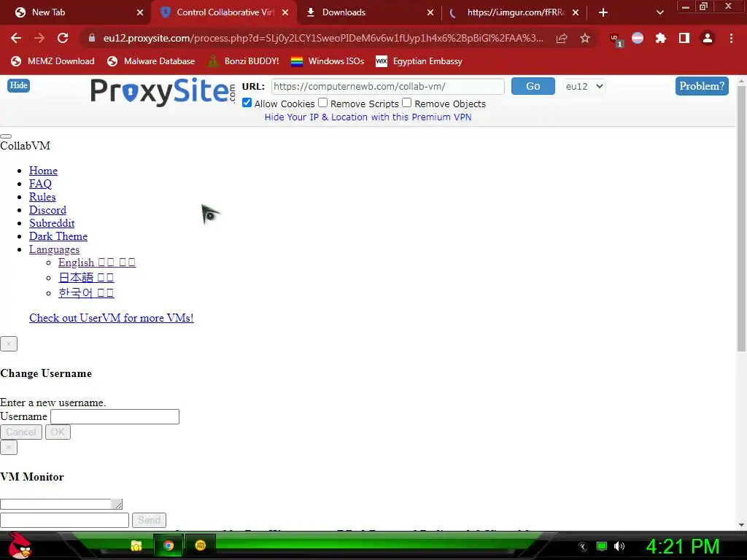Open the Rules link
Viewport: 747px width, 560px height.
42,197
